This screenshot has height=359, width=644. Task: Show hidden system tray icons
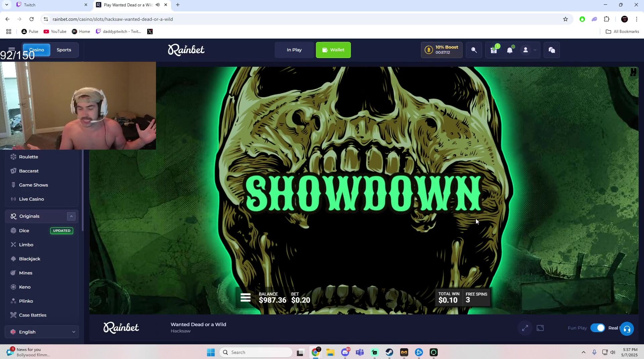pyautogui.click(x=584, y=352)
